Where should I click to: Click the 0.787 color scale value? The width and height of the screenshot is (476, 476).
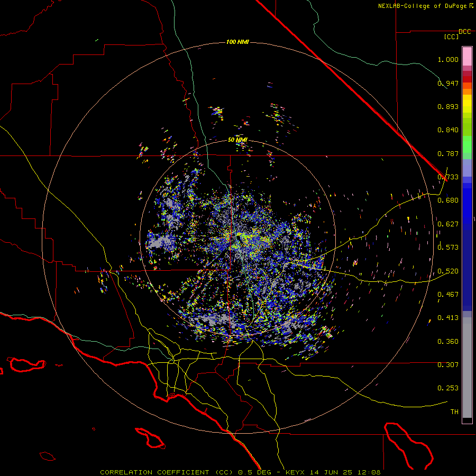[x=448, y=153]
